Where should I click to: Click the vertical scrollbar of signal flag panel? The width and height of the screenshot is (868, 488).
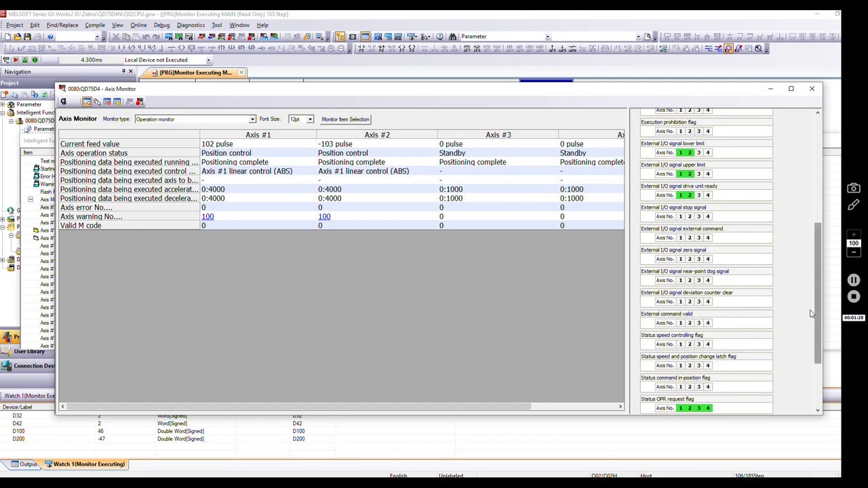click(x=818, y=293)
